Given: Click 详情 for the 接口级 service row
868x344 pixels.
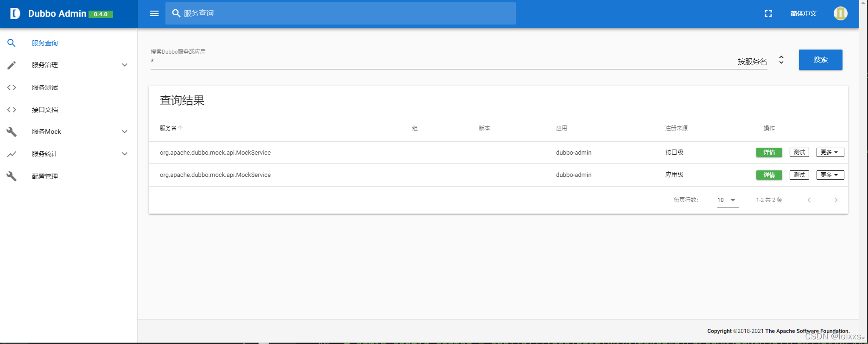Looking at the screenshot, I should [769, 152].
